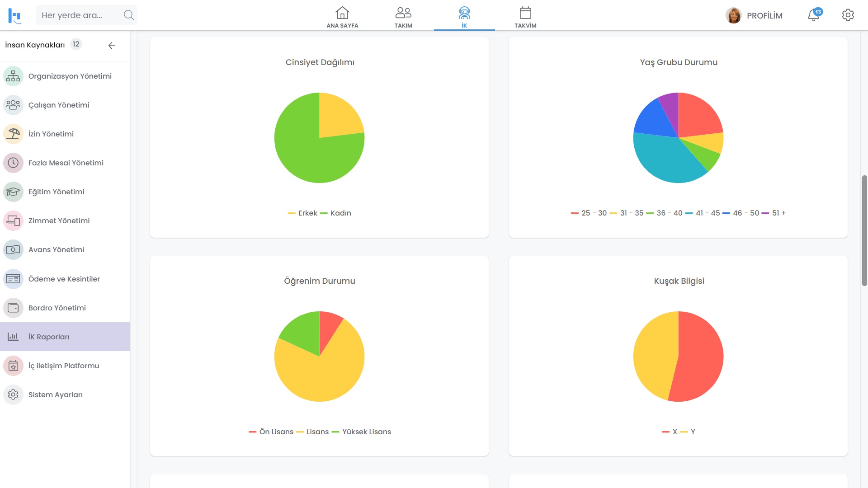Click the Kuşak Bilgisi chart title
Screen dimensions: 868x488
[x=679, y=281]
